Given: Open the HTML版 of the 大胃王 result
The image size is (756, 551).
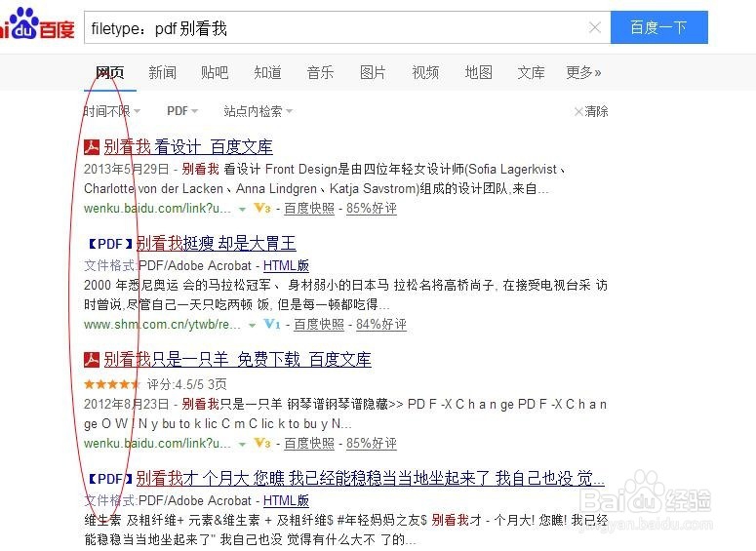Looking at the screenshot, I should 286,265.
